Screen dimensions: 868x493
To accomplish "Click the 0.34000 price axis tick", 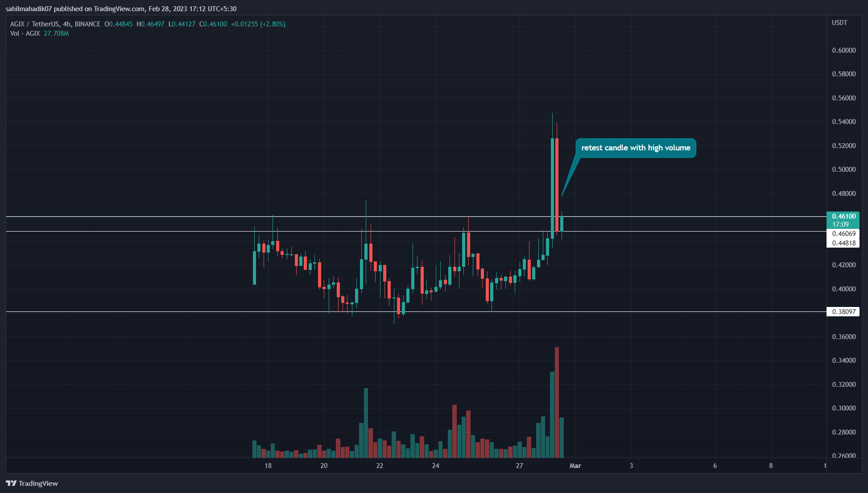I will coord(844,360).
